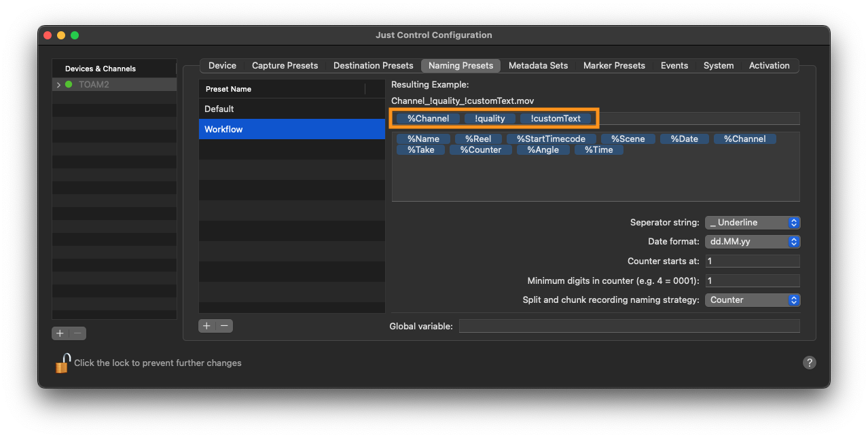Switch to the Capture Presets tab
Screen dimensions: 868x438
(x=285, y=66)
